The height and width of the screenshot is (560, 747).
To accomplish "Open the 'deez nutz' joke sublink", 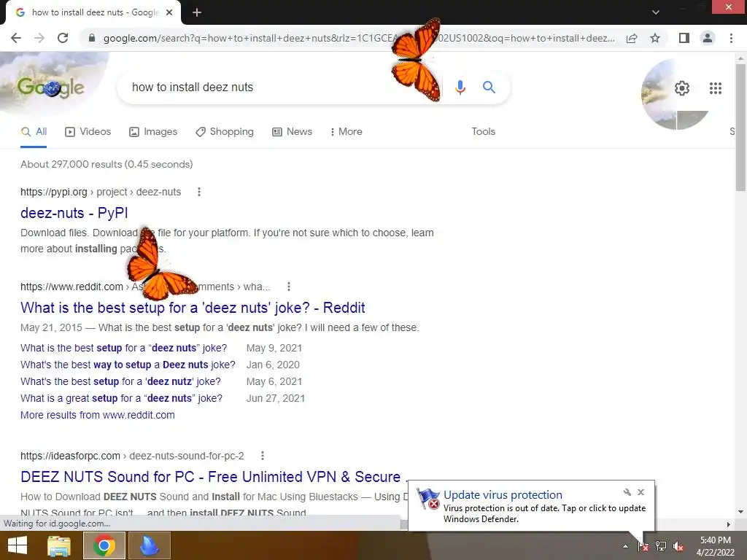I will coord(120,381).
